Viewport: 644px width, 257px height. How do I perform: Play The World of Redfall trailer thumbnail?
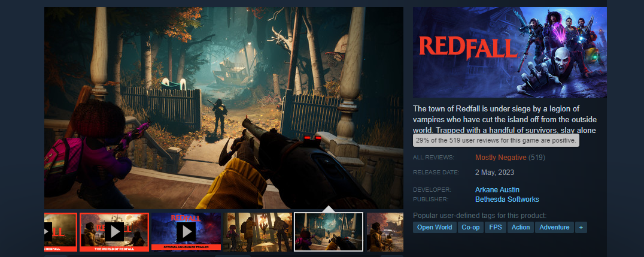coord(114,232)
